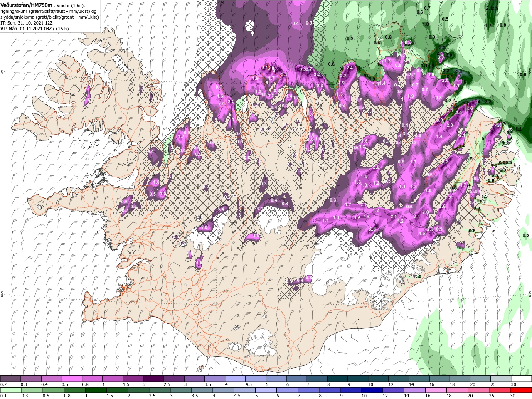Pick the upper legend lavender swatch labeled 4
Viewport: 532px width, 399px height.
coord(235,379)
